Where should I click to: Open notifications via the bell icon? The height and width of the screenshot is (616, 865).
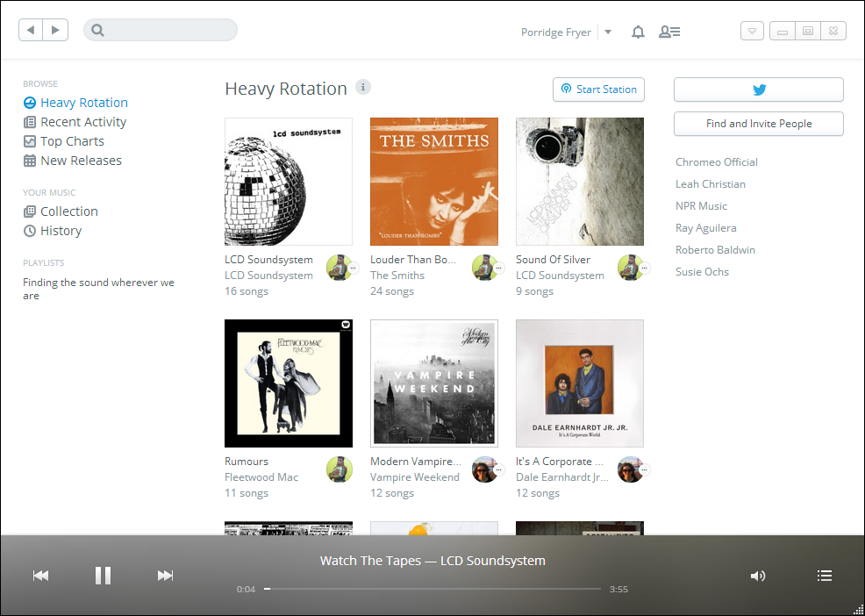[638, 32]
